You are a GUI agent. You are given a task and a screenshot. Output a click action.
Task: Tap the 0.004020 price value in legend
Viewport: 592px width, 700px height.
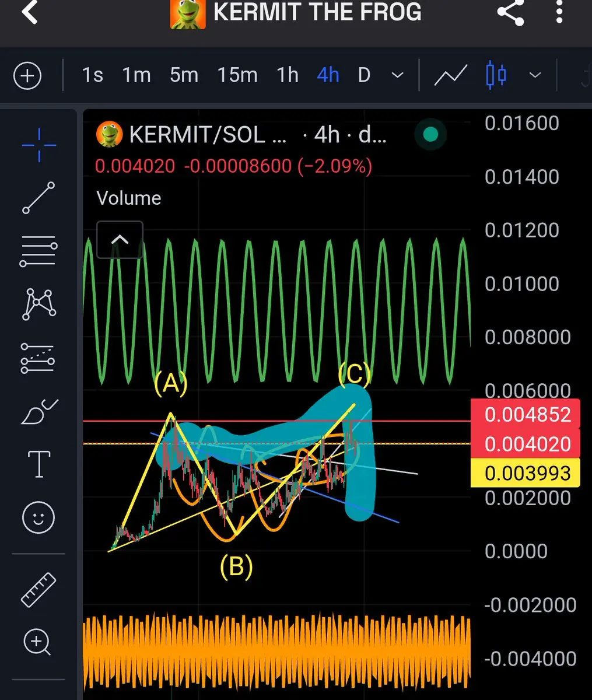pyautogui.click(x=135, y=166)
